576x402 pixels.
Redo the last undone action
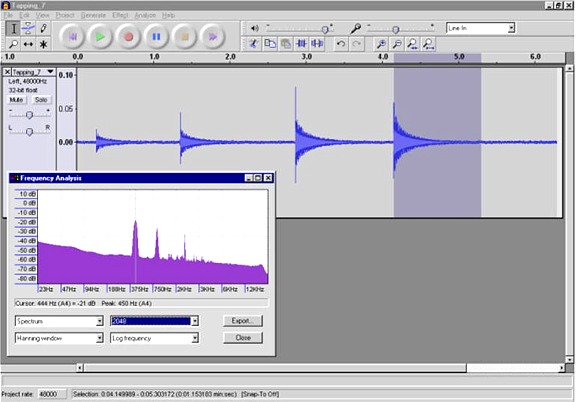pos(356,44)
